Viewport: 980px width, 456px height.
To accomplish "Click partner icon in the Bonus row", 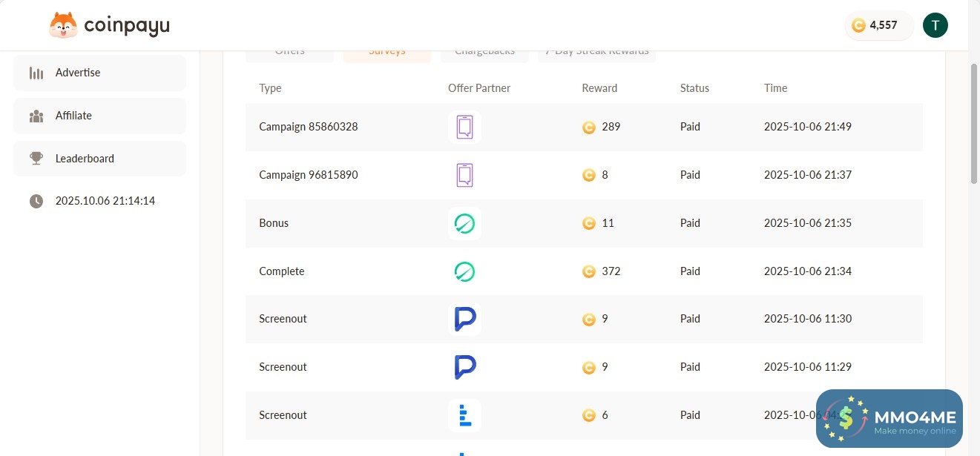I will (464, 223).
